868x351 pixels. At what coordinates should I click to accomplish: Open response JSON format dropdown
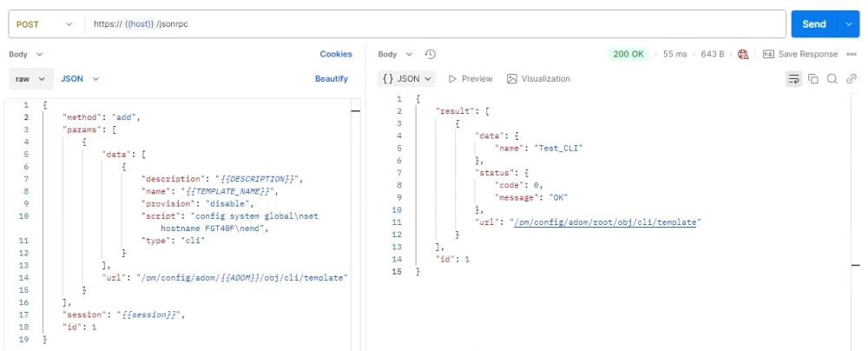coord(407,79)
